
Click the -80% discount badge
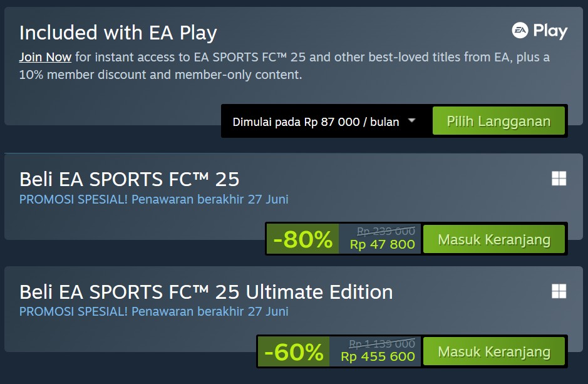[302, 239]
